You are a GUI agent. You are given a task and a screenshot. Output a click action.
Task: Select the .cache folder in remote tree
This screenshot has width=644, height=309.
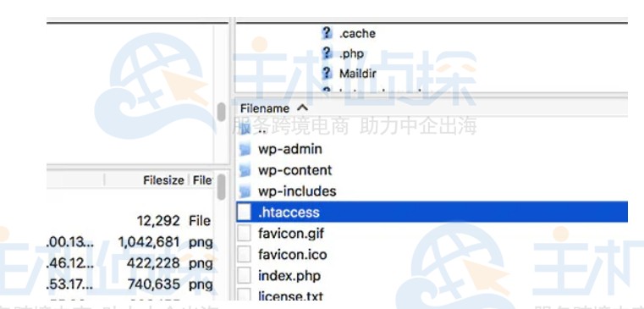[357, 33]
